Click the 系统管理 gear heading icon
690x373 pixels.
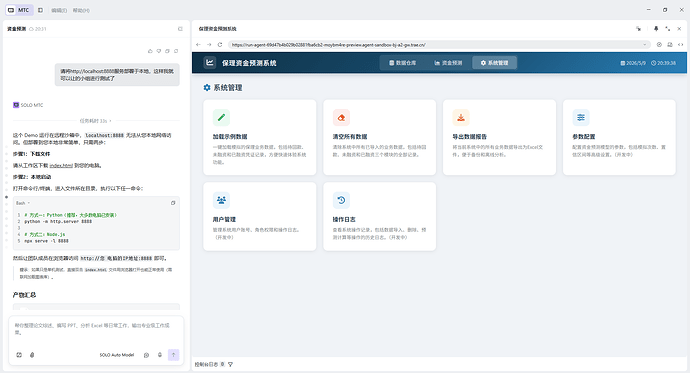[207, 88]
